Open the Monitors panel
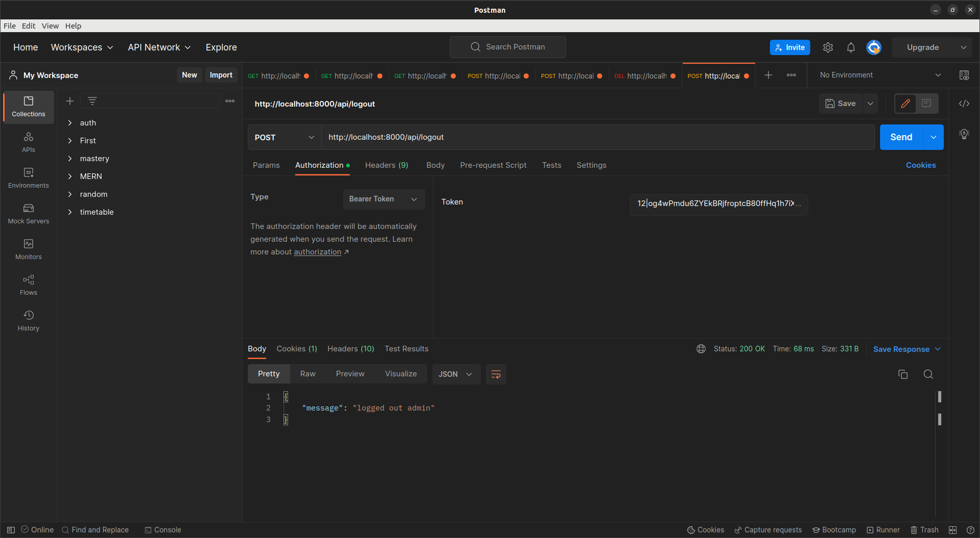This screenshot has width=980, height=538. [28, 249]
